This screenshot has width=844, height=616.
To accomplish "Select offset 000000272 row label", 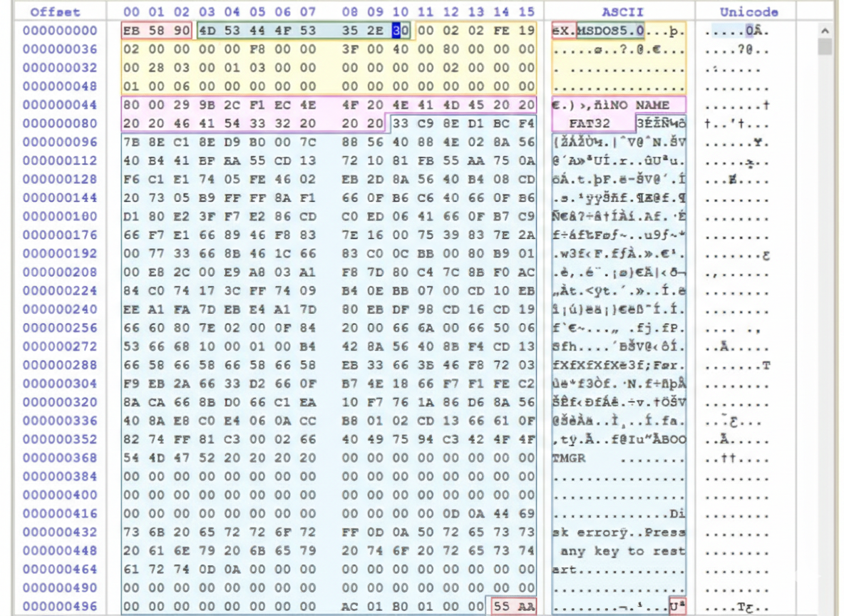I will 60,346.
